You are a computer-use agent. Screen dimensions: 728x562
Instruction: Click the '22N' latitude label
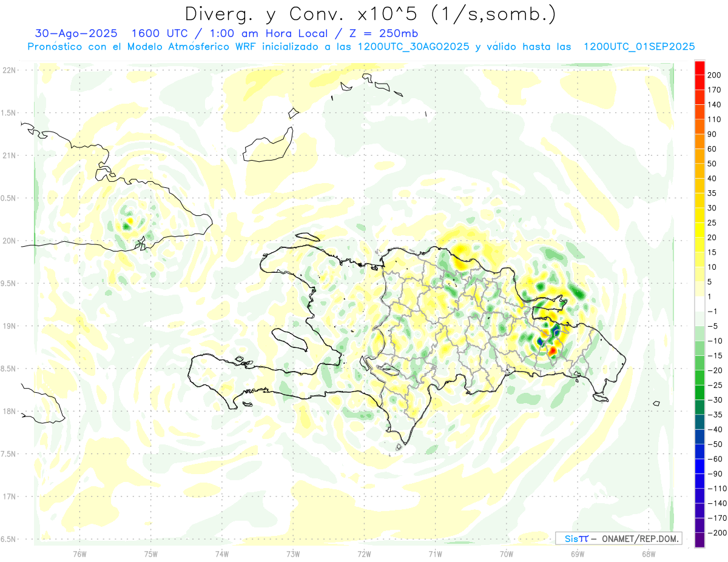[9, 70]
